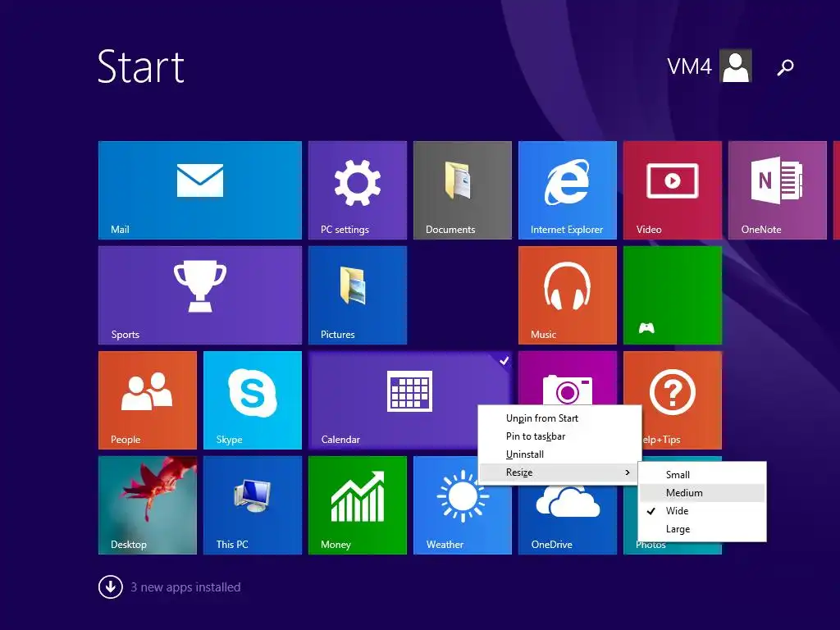This screenshot has height=630, width=840.
Task: Choose Unpin from Start
Action: (x=559, y=418)
